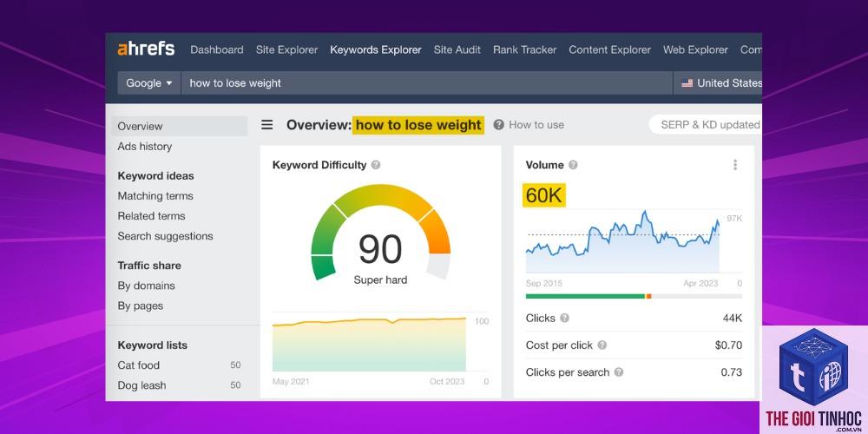This screenshot has width=868, height=434.
Task: Click the 0.73 clicks per search value
Action: tap(731, 372)
